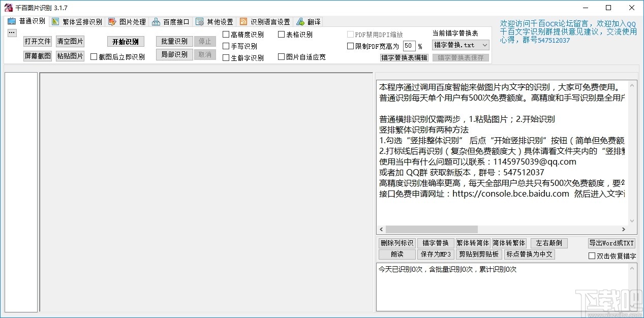This screenshot has height=318, width=644.
Task: Click the 繁体转简体 conversion button
Action: pos(473,243)
